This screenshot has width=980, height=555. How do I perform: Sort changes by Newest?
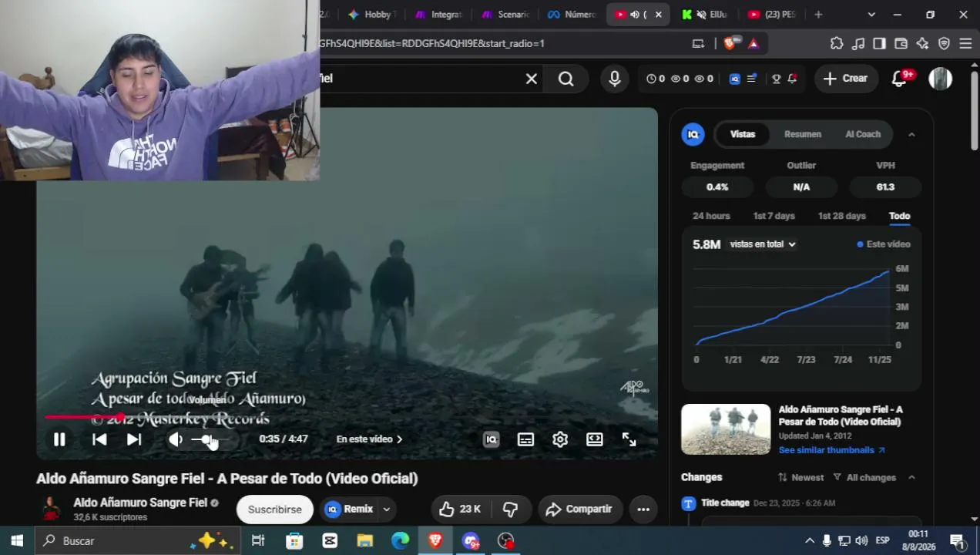(x=800, y=478)
